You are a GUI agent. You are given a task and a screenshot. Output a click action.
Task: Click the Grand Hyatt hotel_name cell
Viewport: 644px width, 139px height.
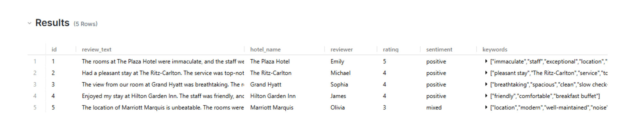pyautogui.click(x=265, y=84)
